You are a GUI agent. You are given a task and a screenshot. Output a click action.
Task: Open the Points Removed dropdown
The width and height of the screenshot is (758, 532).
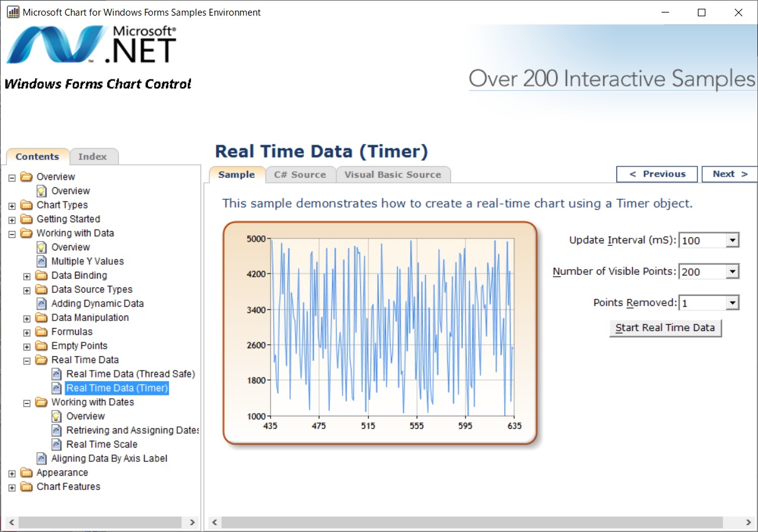click(x=732, y=303)
